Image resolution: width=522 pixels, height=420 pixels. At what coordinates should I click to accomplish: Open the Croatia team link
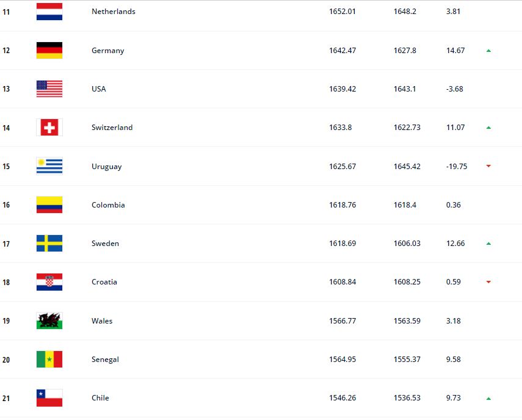point(104,282)
